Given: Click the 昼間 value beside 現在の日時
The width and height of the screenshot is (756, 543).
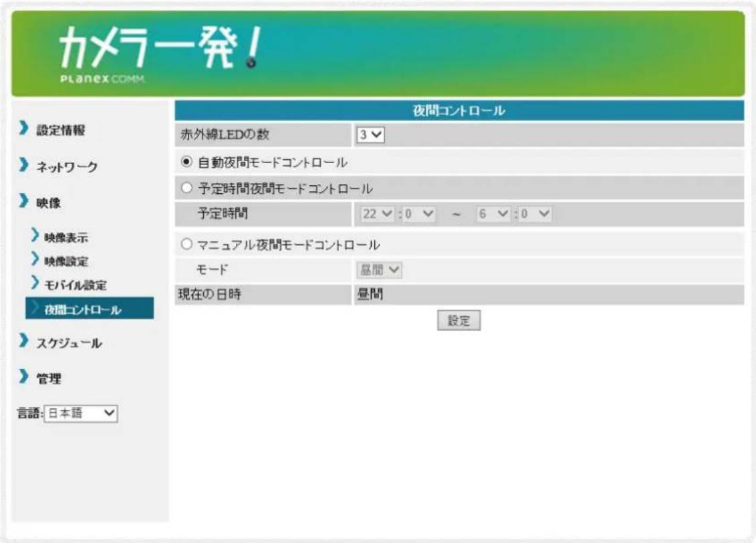Looking at the screenshot, I should tap(370, 294).
